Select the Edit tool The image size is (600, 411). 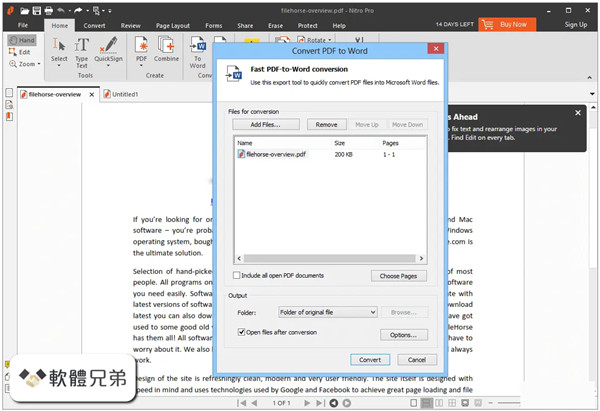(20, 52)
